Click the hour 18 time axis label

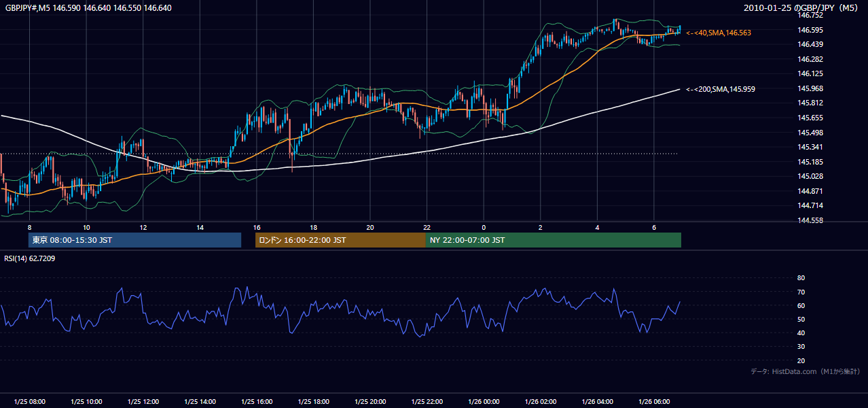click(313, 227)
